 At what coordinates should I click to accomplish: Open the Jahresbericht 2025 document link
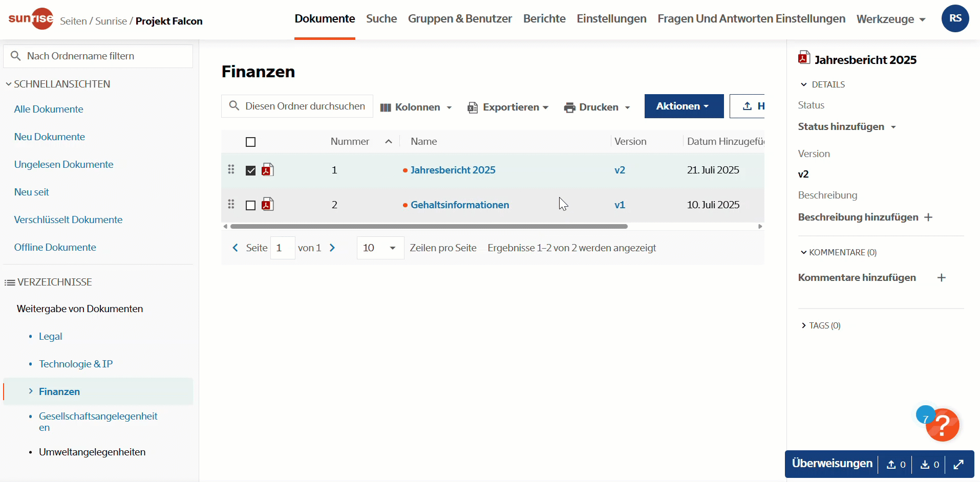453,170
